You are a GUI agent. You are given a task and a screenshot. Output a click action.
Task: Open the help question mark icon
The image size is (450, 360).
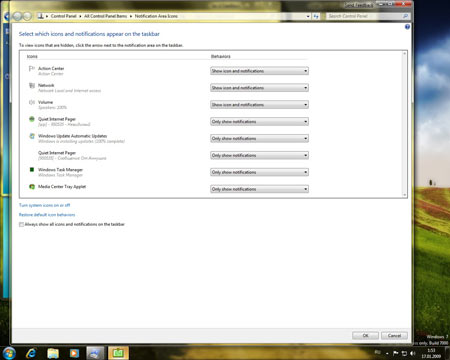(407, 27)
